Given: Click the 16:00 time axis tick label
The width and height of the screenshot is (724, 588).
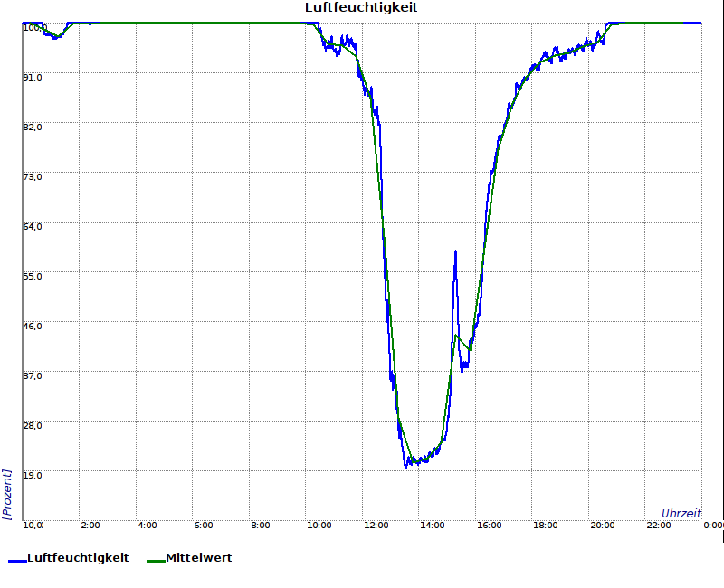Looking at the screenshot, I should [x=490, y=526].
